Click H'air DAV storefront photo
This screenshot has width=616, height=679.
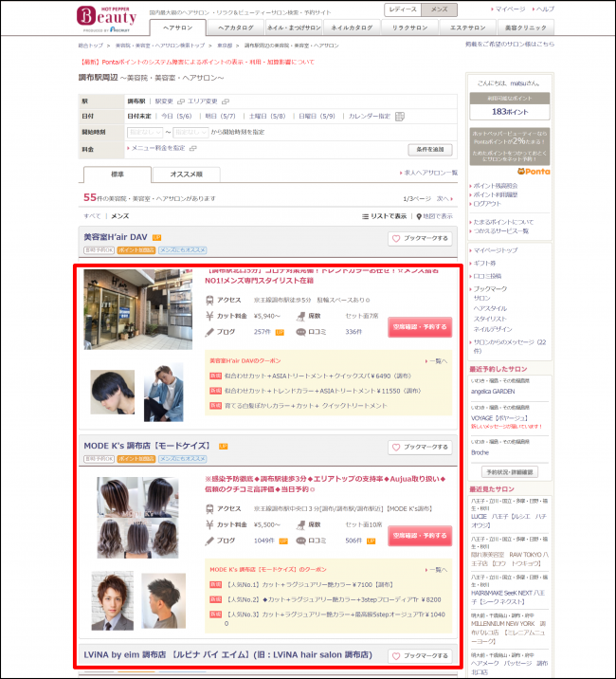[138, 309]
